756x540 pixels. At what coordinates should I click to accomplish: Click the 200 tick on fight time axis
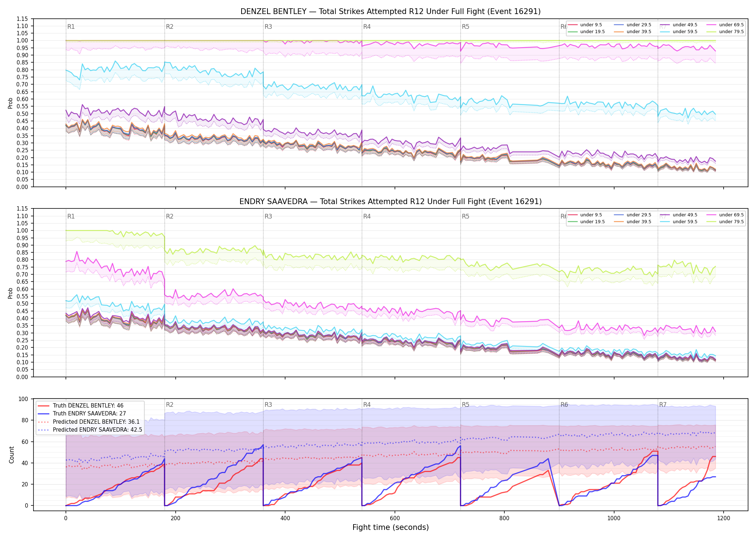[175, 518]
